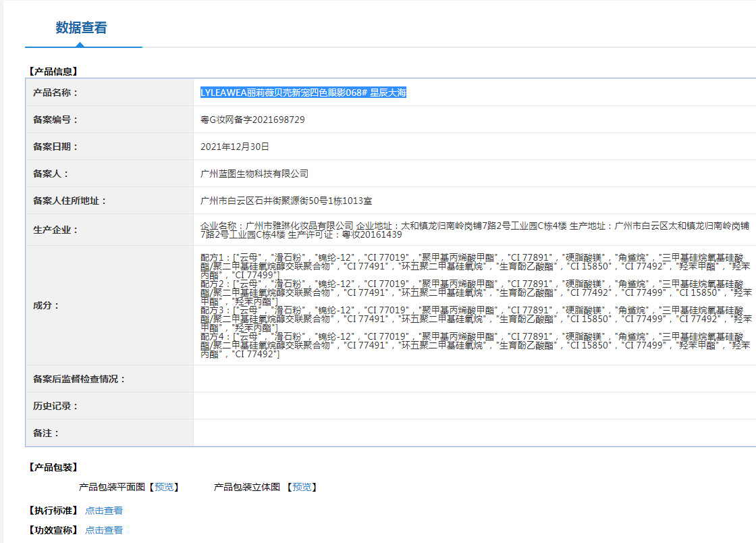Preview 产品包装立体图 image link
The width and height of the screenshot is (756, 543).
[x=302, y=487]
